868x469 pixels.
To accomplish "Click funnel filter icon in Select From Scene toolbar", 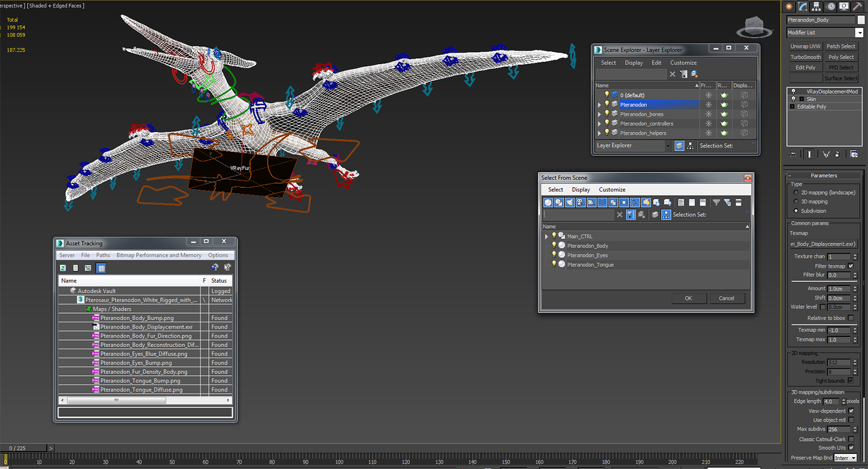I will 716,202.
